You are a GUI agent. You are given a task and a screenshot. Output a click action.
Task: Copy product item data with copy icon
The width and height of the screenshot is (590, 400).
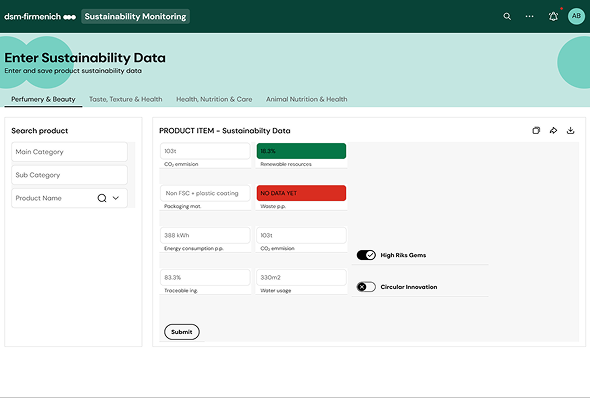click(x=536, y=131)
